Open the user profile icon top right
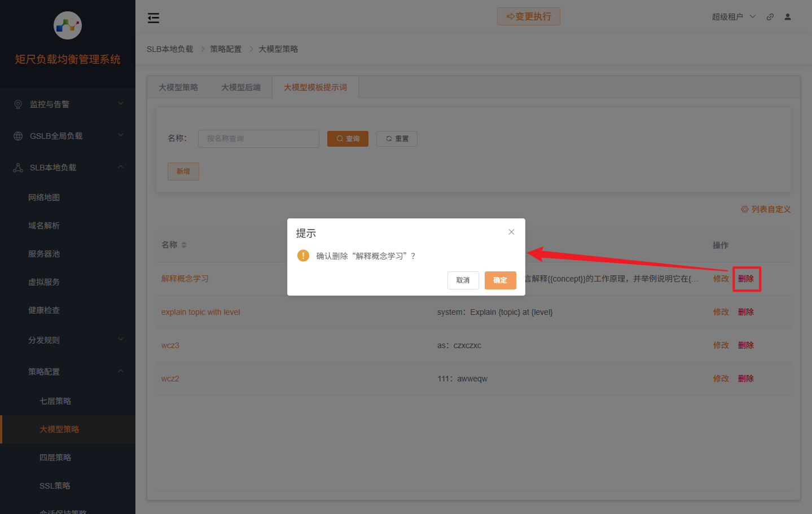 (787, 17)
